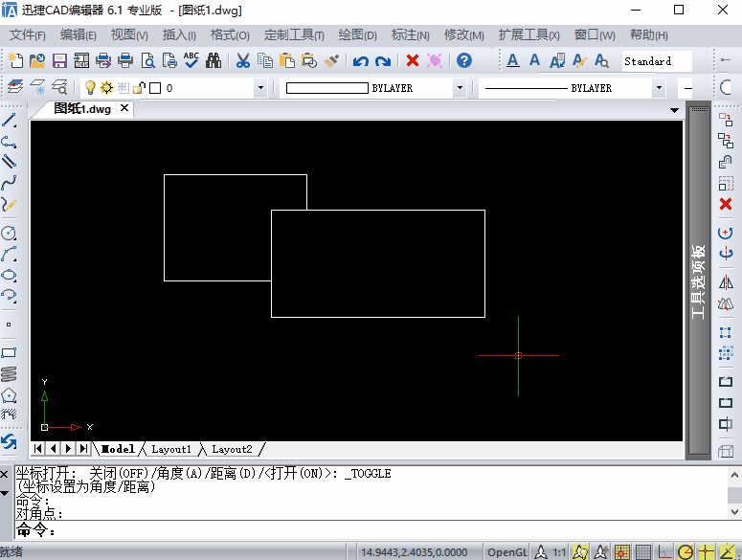Select the Polygon drawing tool
742x560 pixels.
9,395
